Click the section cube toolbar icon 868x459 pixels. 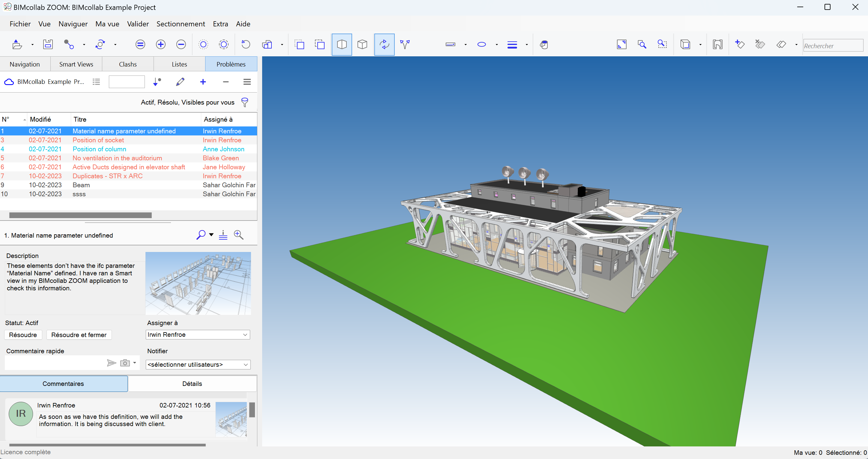[x=685, y=44]
